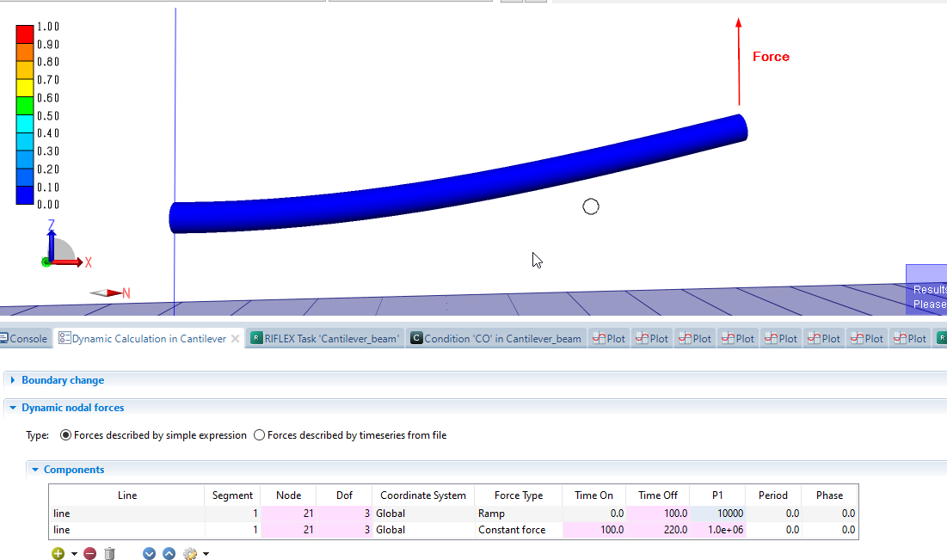
Task: Click the trash delete icon
Action: point(109,554)
